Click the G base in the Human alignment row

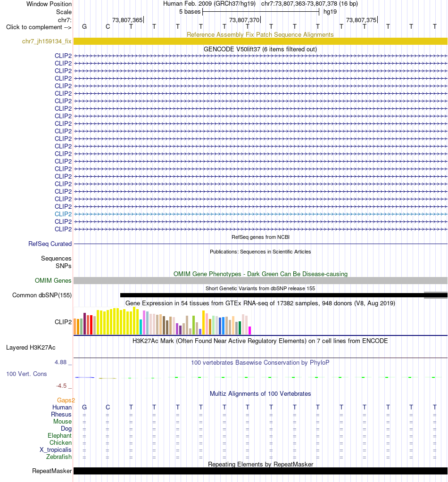84,407
